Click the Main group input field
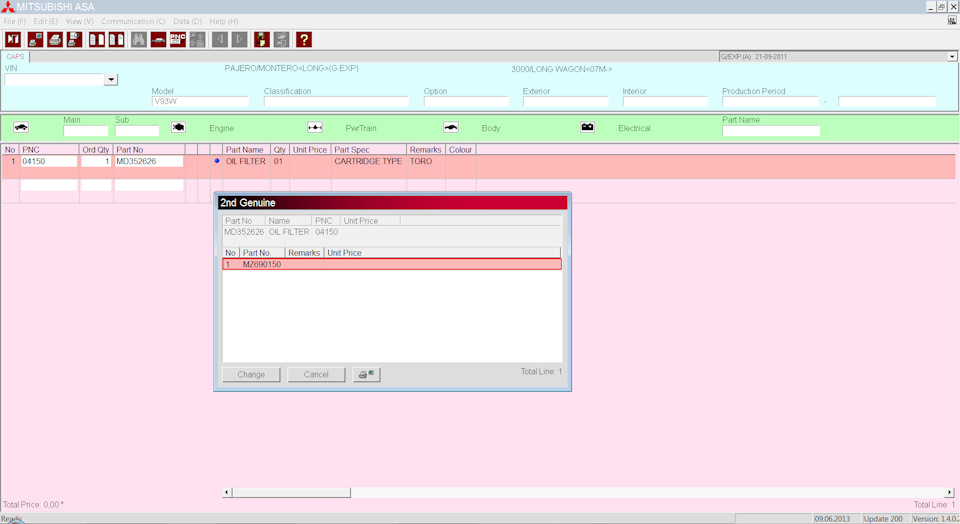This screenshot has width=960, height=524. 86,130
